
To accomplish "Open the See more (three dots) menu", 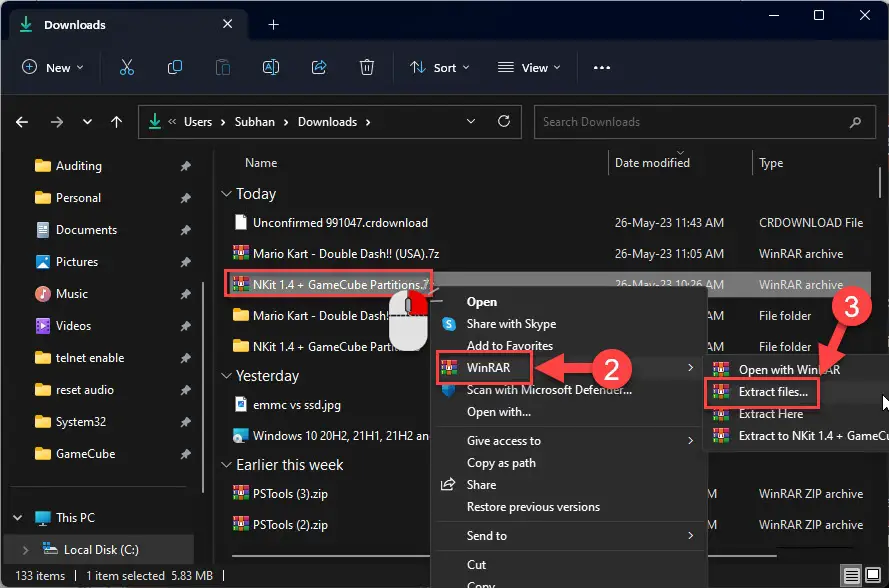I will 602,67.
